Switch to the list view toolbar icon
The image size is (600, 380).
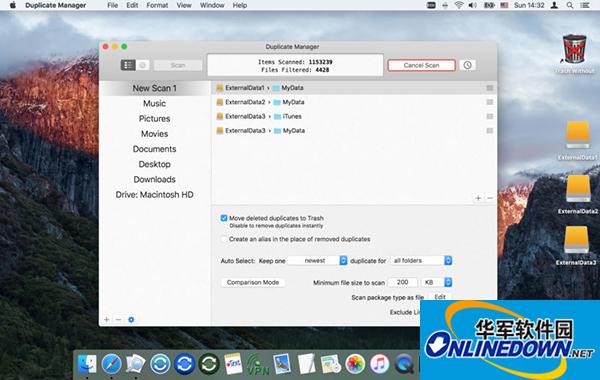point(128,65)
